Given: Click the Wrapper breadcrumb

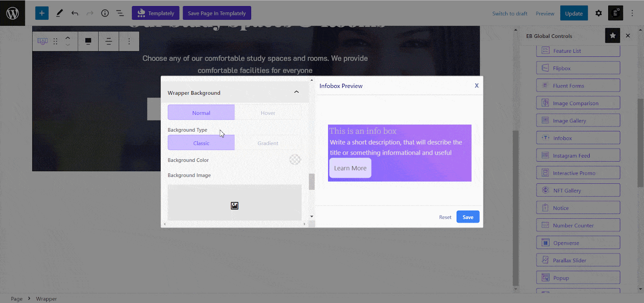Looking at the screenshot, I should tap(46, 299).
